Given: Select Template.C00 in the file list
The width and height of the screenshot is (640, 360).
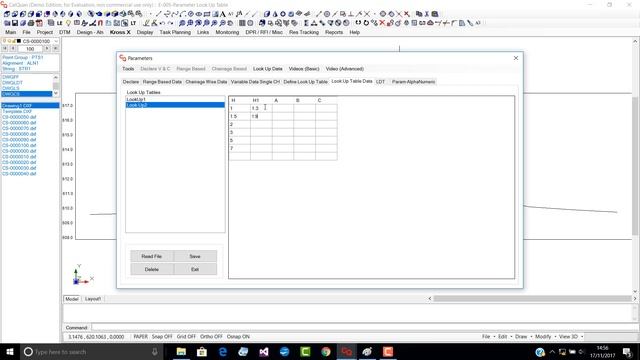Looking at the screenshot, I should tap(17, 111).
